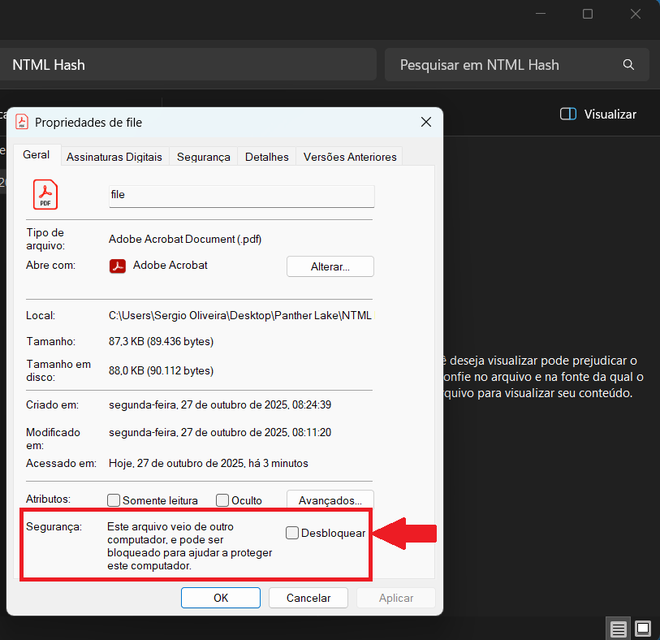Tick the Desbloquear checkbox
The image size is (660, 640).
(293, 533)
